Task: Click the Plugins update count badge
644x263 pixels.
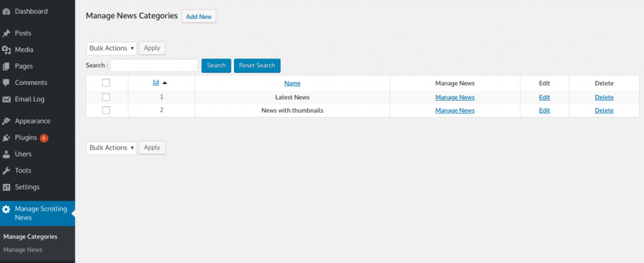Action: tap(44, 138)
